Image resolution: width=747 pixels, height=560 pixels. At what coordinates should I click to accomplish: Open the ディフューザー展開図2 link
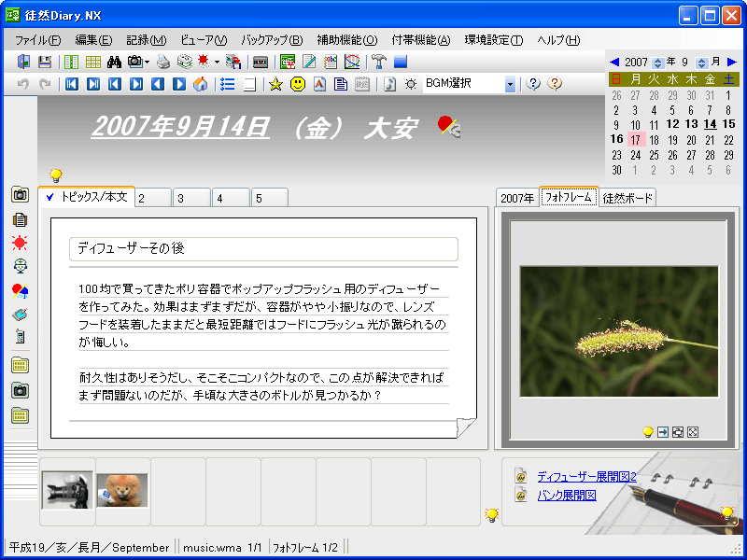point(586,476)
